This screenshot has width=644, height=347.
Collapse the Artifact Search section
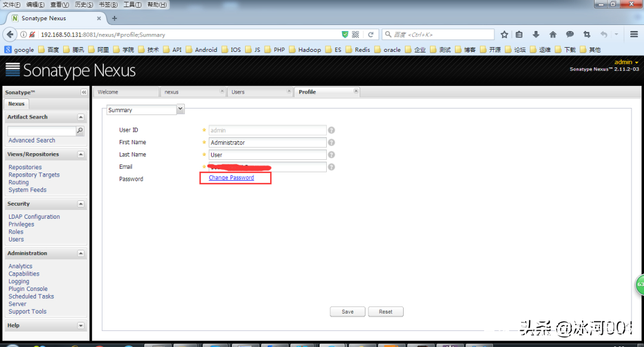click(81, 117)
